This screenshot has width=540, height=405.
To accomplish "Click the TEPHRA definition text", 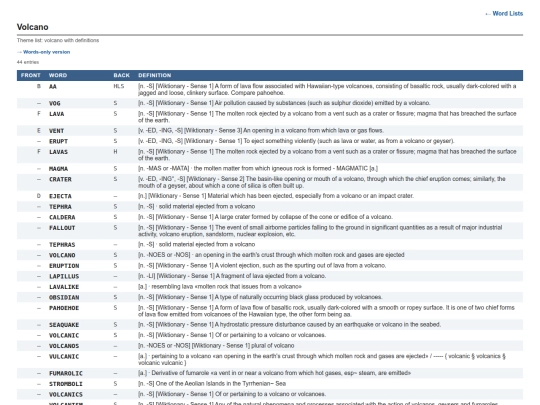I will click(197, 207).
